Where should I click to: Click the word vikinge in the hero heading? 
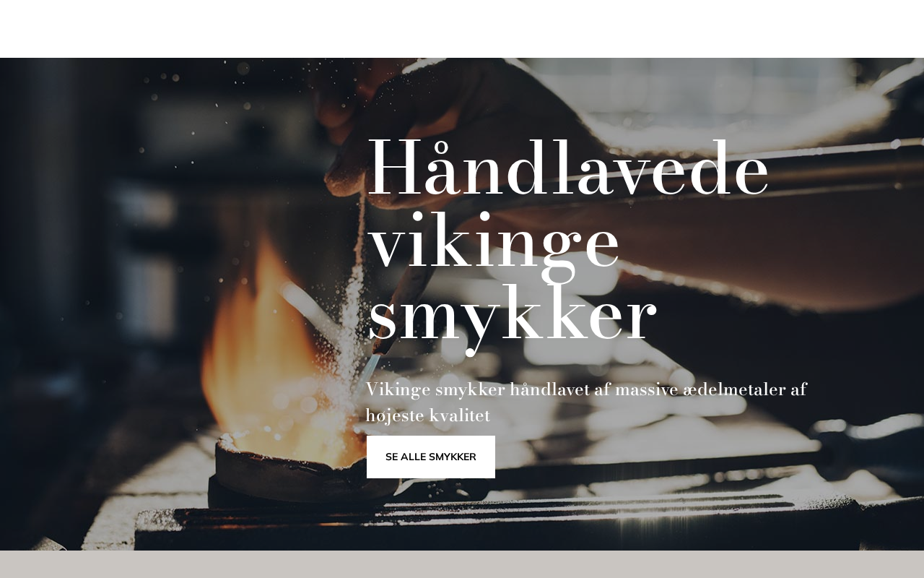[x=494, y=243]
